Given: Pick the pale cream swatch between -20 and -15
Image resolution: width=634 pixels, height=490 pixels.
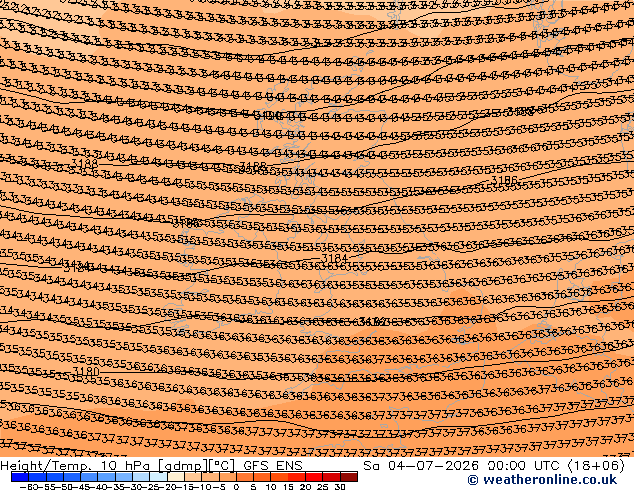Looking at the screenshot, I should [176, 477].
